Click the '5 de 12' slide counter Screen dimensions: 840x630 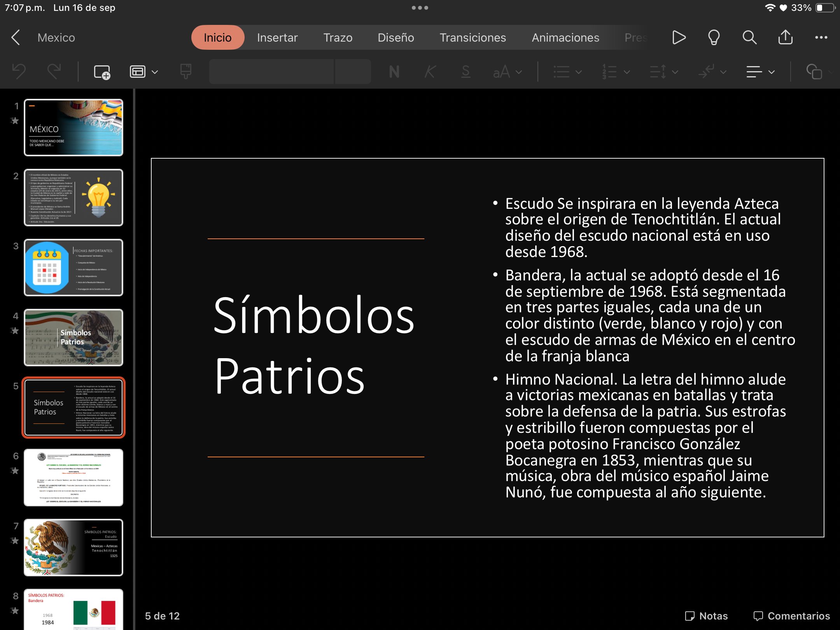pos(162,616)
